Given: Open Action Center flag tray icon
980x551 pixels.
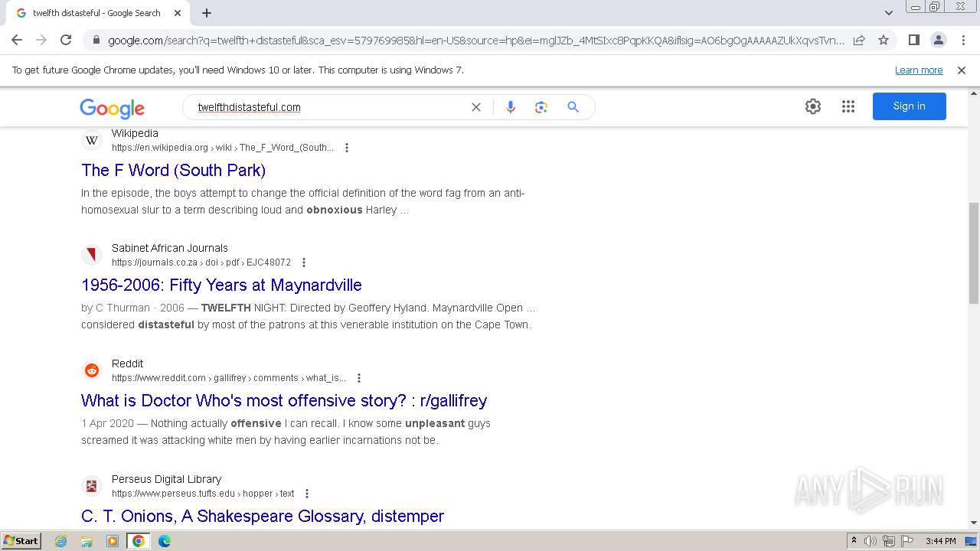Looking at the screenshot, I should pos(907,541).
